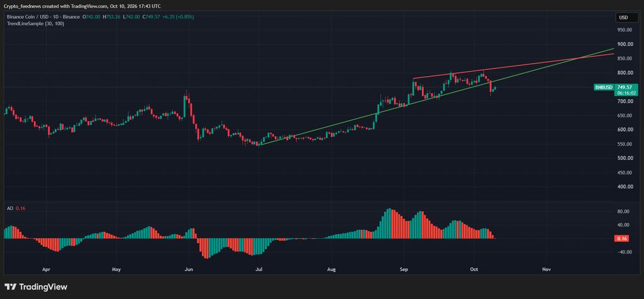Click the AO indicator label
Viewport: 644px width, 299px height.
coord(10,209)
